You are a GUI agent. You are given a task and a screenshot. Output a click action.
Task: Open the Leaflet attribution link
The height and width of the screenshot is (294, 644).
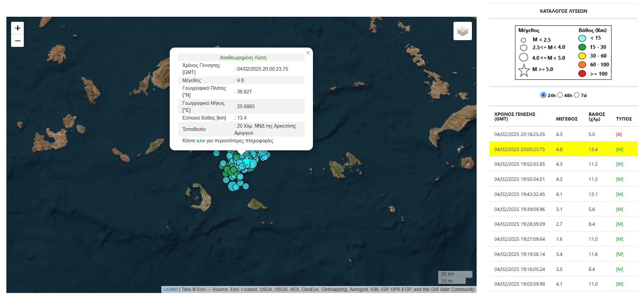tap(170, 289)
